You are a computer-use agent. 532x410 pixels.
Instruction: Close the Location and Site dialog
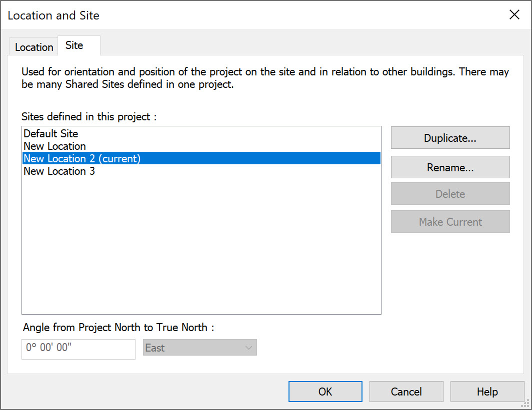[514, 14]
